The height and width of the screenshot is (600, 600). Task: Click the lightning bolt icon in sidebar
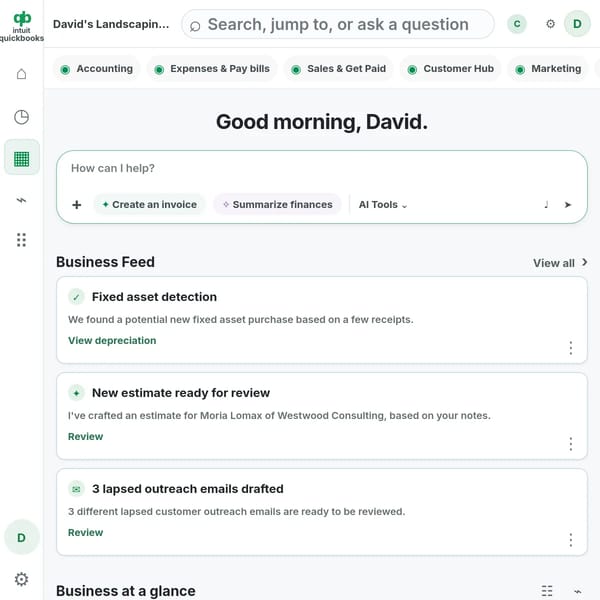click(21, 200)
